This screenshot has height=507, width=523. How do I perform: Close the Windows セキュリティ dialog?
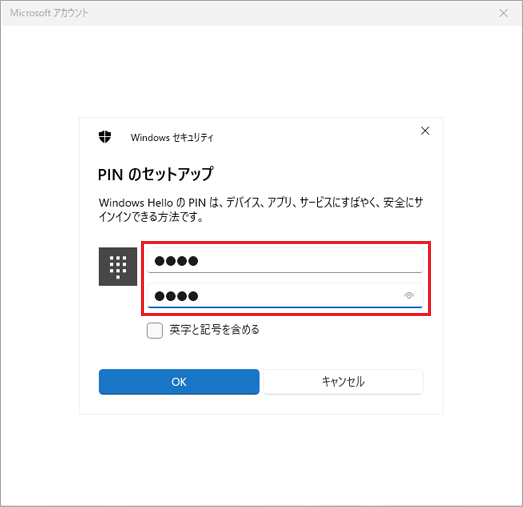click(425, 131)
